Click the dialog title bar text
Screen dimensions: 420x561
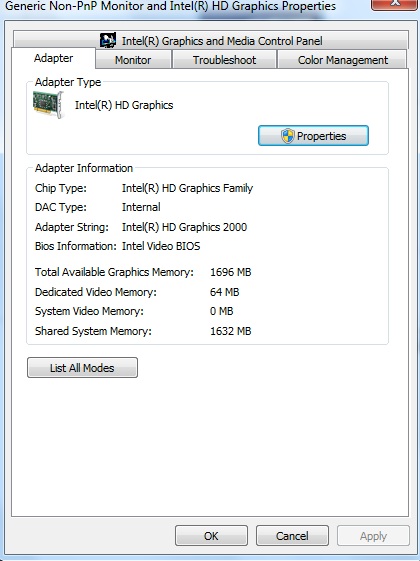click(x=170, y=6)
